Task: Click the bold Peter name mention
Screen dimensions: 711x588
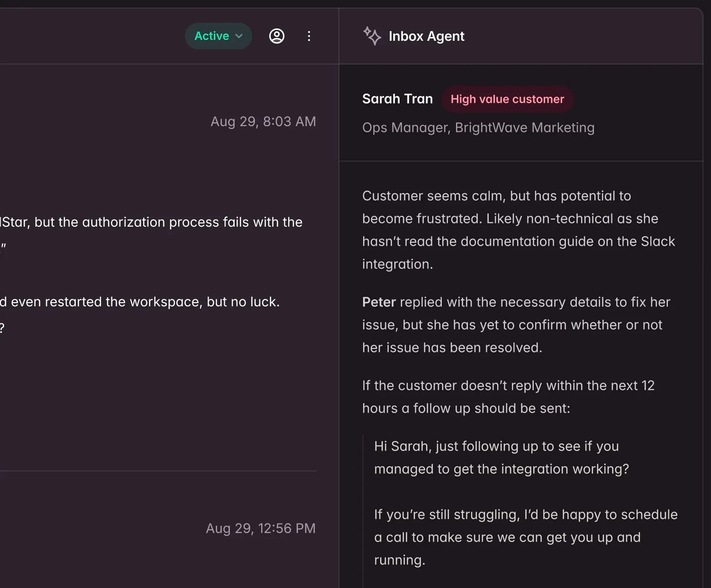Action: point(379,302)
